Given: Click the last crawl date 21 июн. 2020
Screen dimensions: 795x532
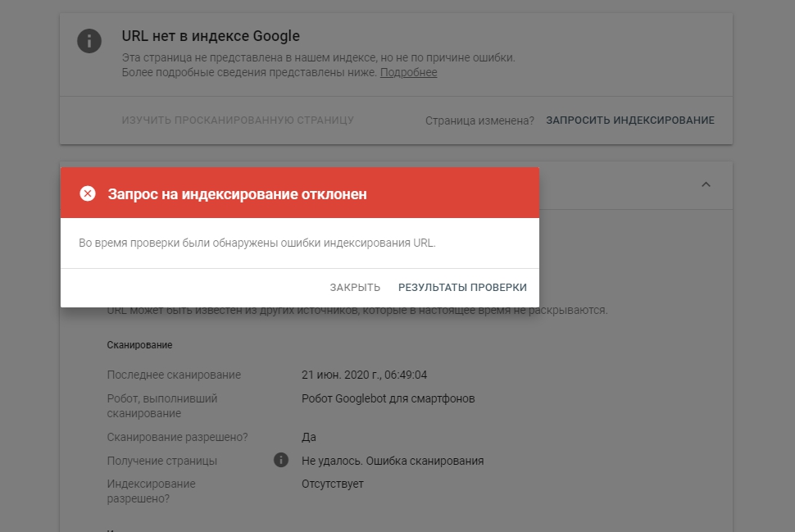Looking at the screenshot, I should (364, 375).
